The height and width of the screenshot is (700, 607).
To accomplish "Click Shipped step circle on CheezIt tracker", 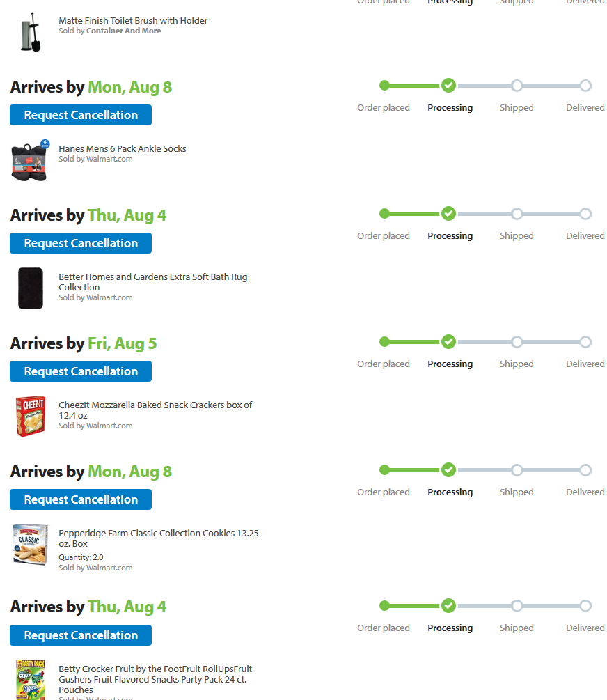I will coord(517,342).
